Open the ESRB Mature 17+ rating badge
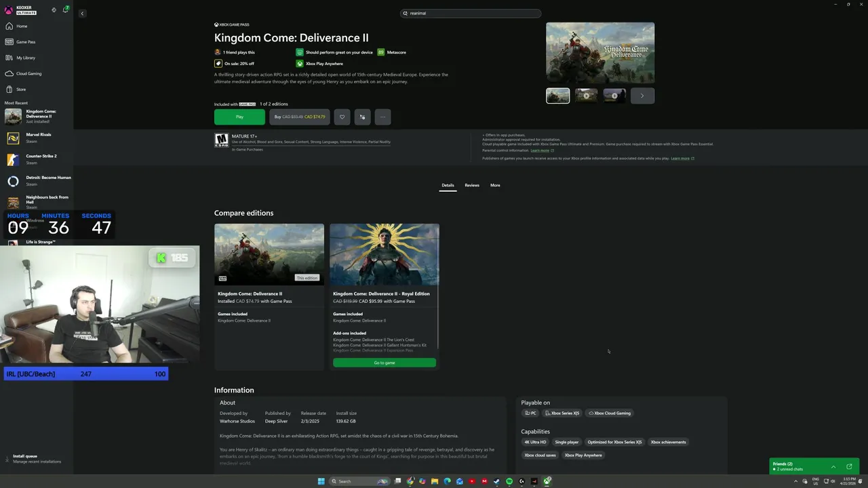 point(222,140)
